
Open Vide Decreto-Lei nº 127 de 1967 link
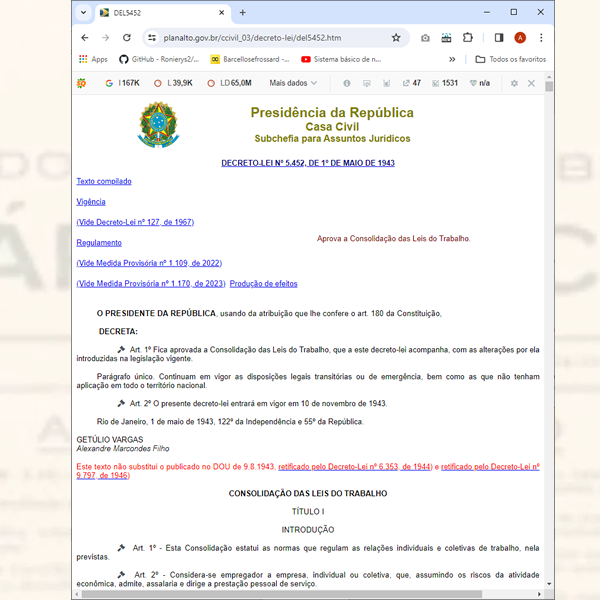click(135, 222)
